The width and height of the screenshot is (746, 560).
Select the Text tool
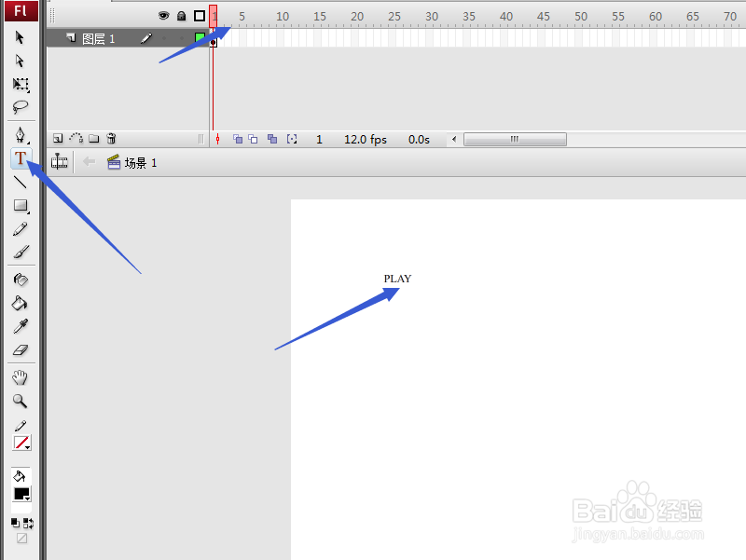[21, 158]
